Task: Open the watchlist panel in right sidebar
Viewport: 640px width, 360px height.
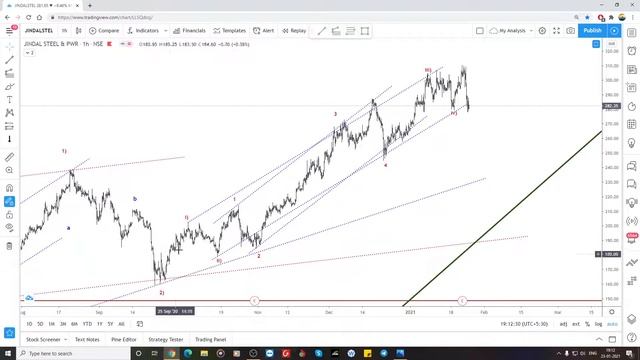Action: pos(632,33)
